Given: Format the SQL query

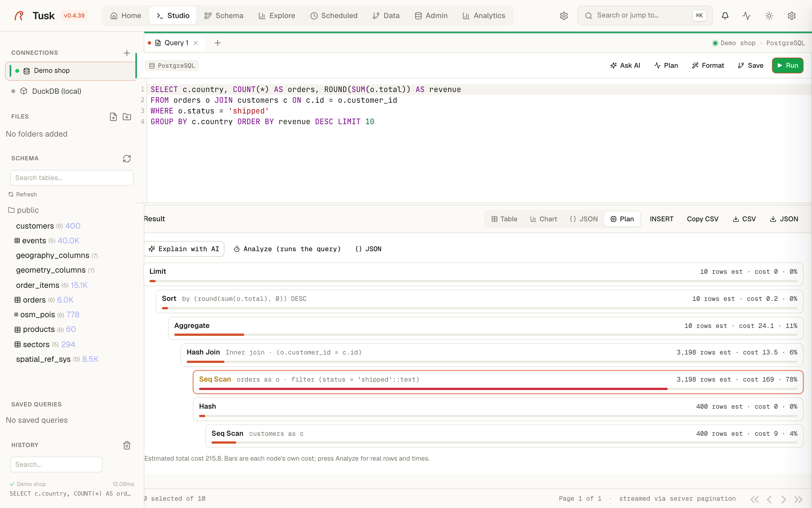Looking at the screenshot, I should coord(708,65).
